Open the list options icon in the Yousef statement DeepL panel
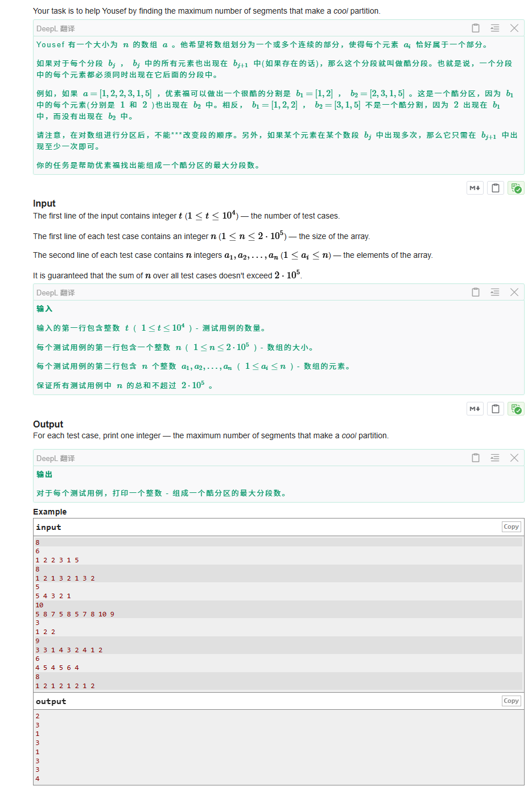This screenshot has height=794, width=532. 495,28
